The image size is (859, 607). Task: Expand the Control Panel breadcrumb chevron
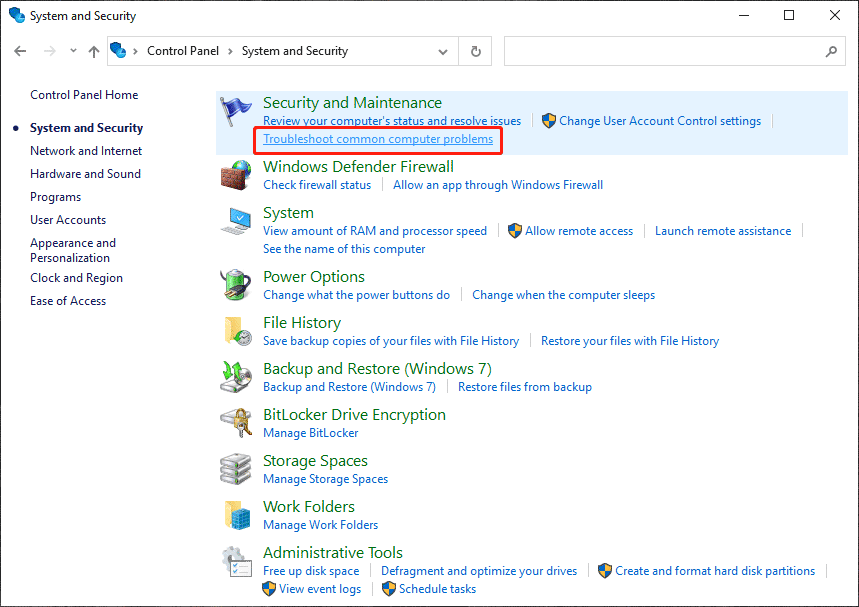(229, 51)
